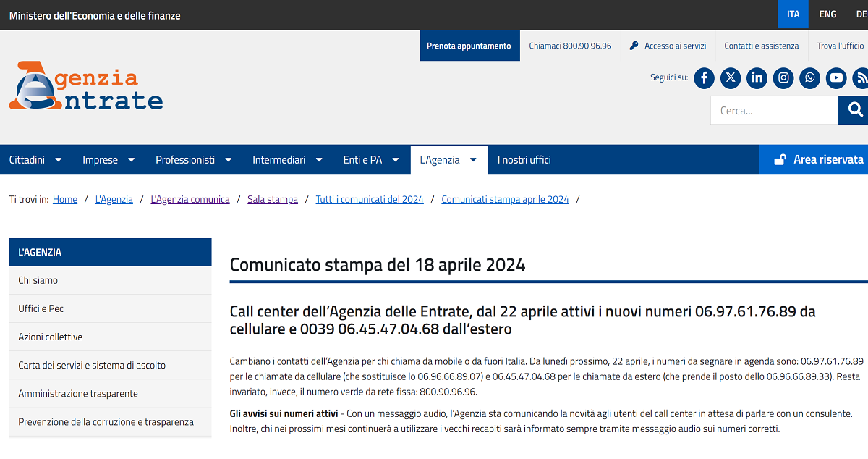Viewport: 868px width, 459px height.
Task: Open the Agenzia Entrate Facebook page
Action: [704, 77]
